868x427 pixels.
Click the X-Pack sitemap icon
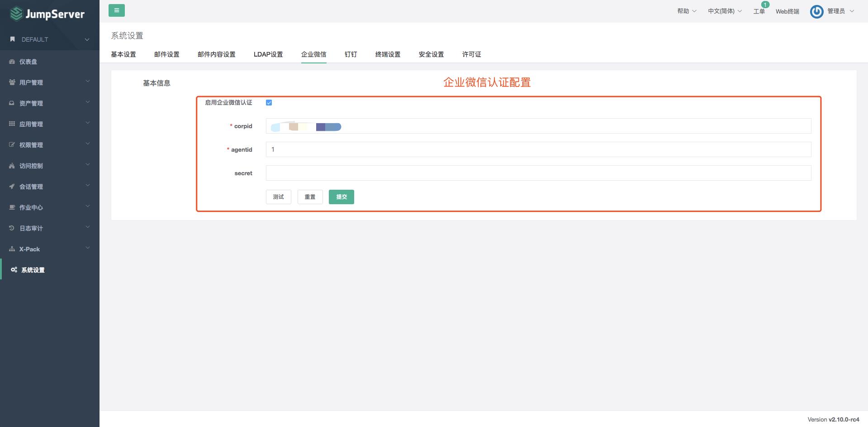[12, 249]
